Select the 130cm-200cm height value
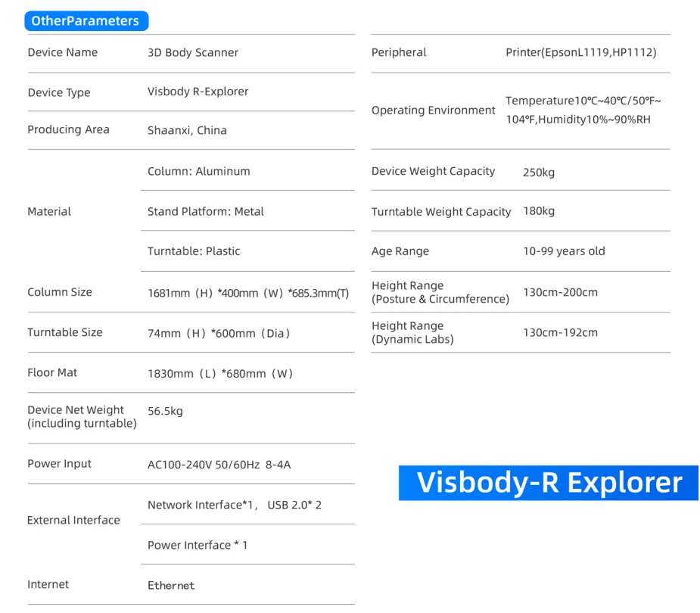This screenshot has height=613, width=700. 560,292
